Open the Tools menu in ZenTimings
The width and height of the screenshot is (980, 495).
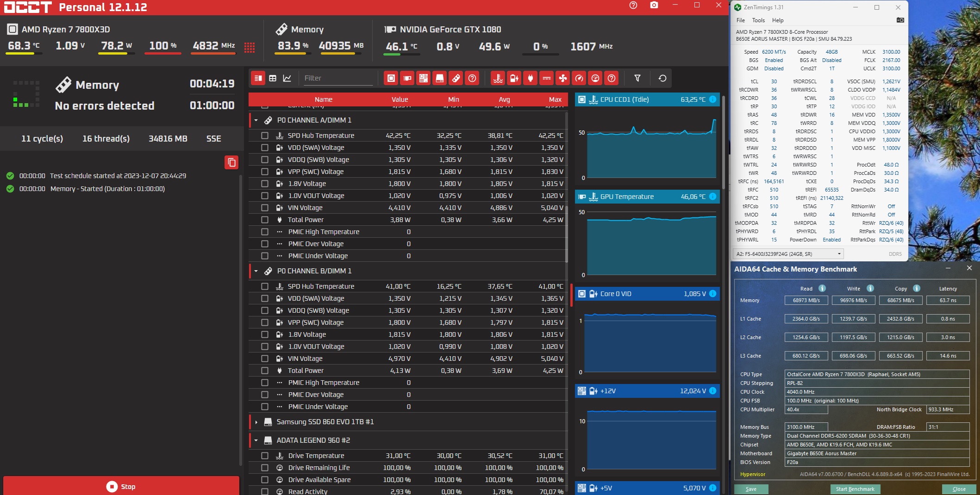[758, 20]
